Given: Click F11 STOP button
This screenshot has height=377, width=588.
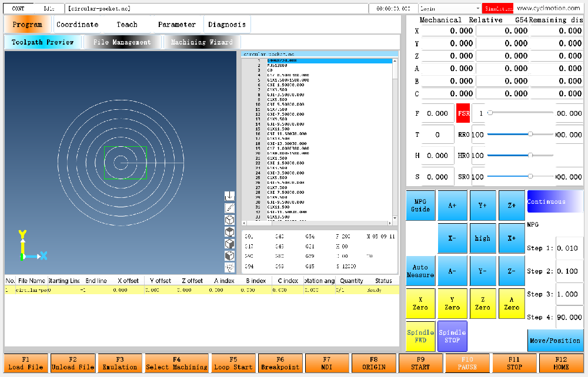Looking at the screenshot, I should [514, 363].
